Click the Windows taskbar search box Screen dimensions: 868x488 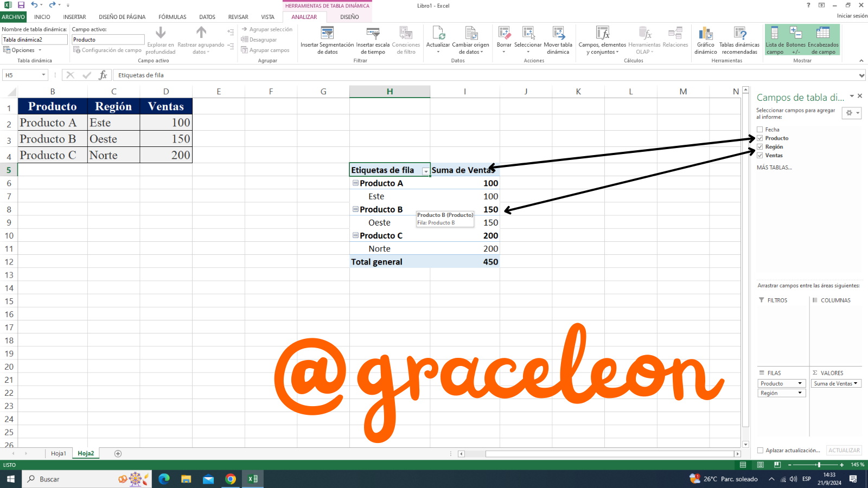point(87,479)
